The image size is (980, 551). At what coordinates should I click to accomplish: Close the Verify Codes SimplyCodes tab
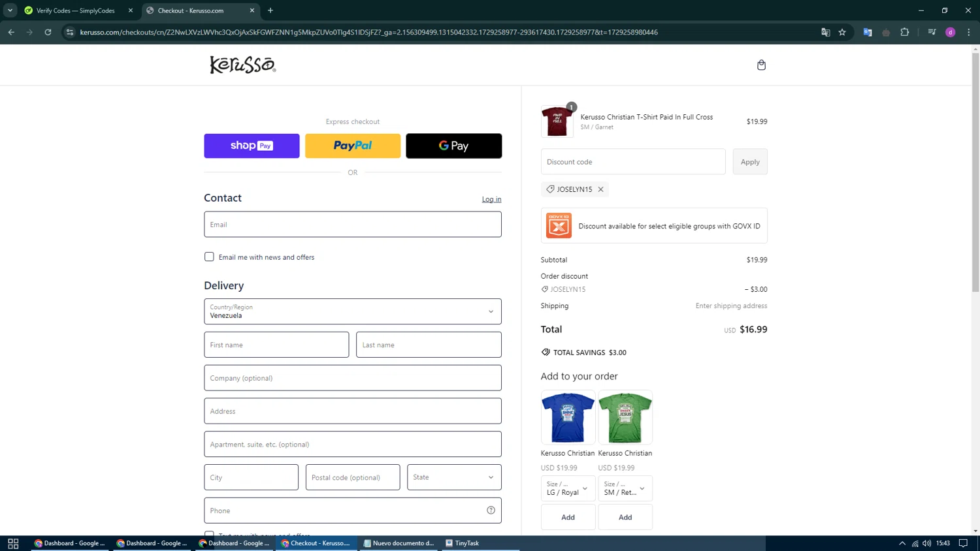pyautogui.click(x=131, y=10)
